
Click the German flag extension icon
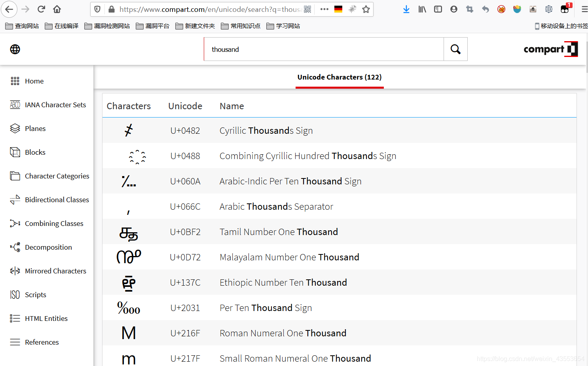coord(338,9)
